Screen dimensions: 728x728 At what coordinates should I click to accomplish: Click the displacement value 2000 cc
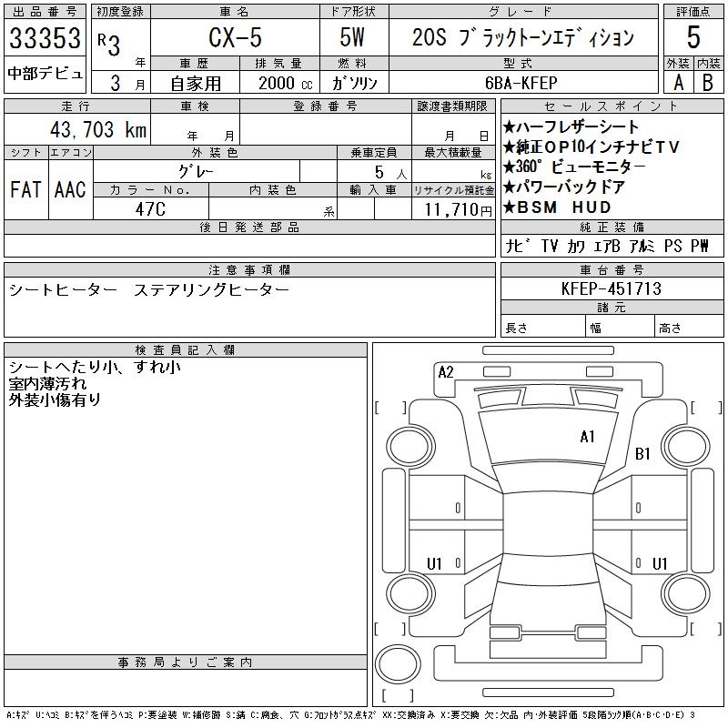[x=285, y=83]
